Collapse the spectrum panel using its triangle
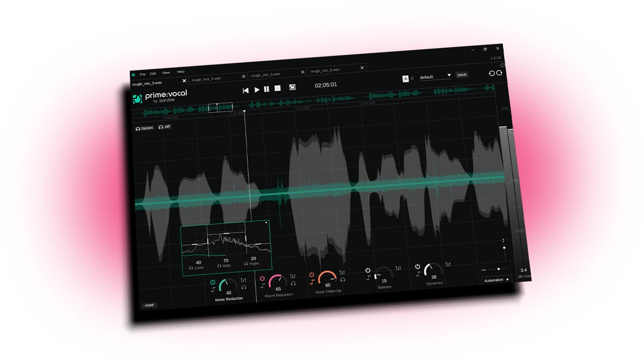 click(266, 222)
